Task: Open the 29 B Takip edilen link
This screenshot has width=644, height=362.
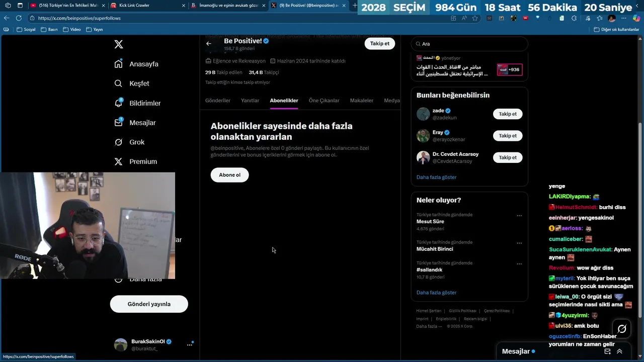Action: [x=224, y=72]
